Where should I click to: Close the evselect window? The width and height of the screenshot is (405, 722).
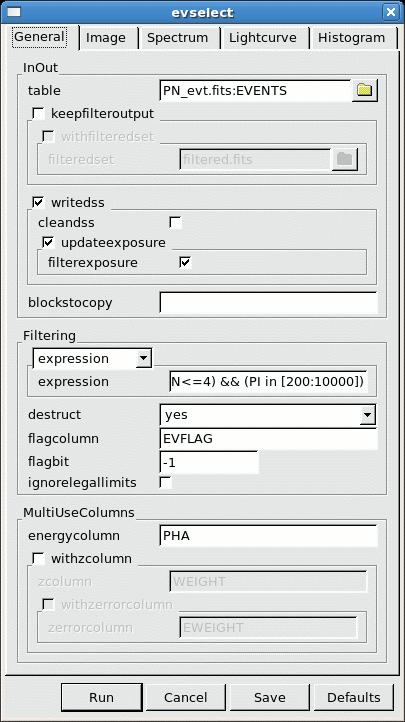pyautogui.click(x=391, y=12)
